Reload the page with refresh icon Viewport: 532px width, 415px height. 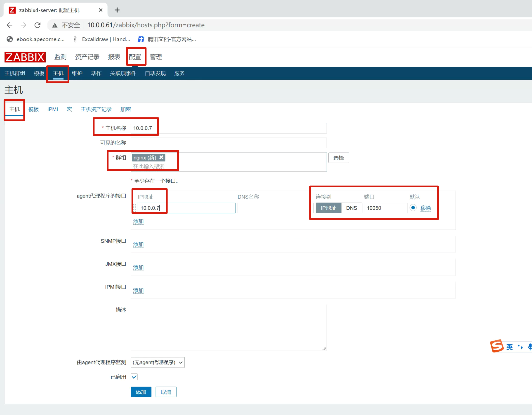[x=37, y=25]
